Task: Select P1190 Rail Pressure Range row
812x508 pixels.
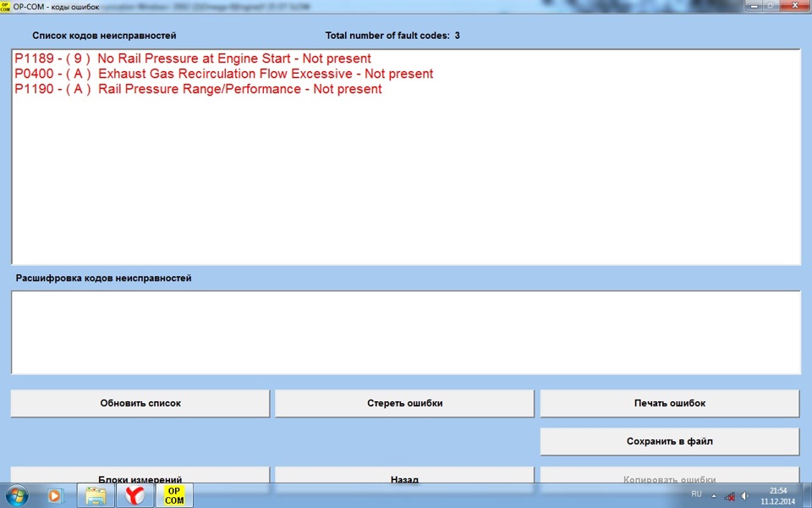Action: coord(198,89)
